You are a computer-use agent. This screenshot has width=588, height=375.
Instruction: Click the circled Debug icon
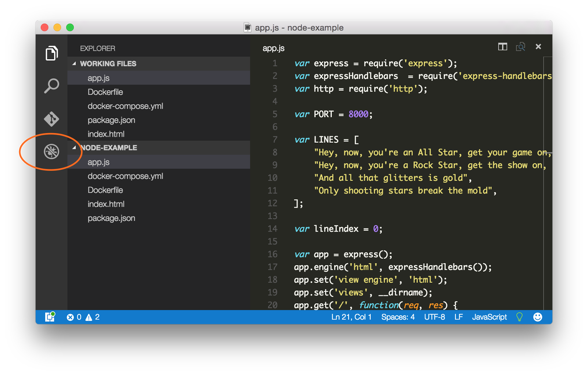pos(51,151)
